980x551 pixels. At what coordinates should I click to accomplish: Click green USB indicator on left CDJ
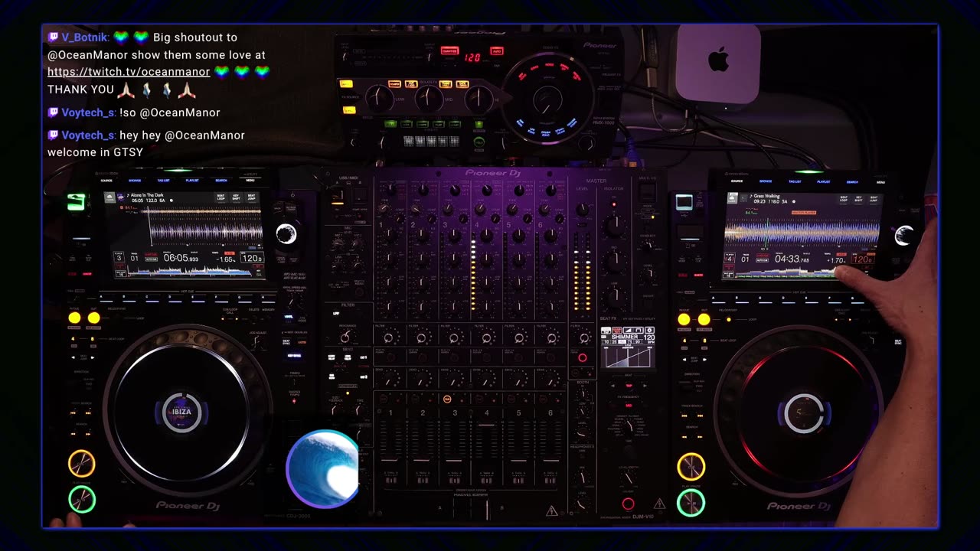(x=76, y=202)
